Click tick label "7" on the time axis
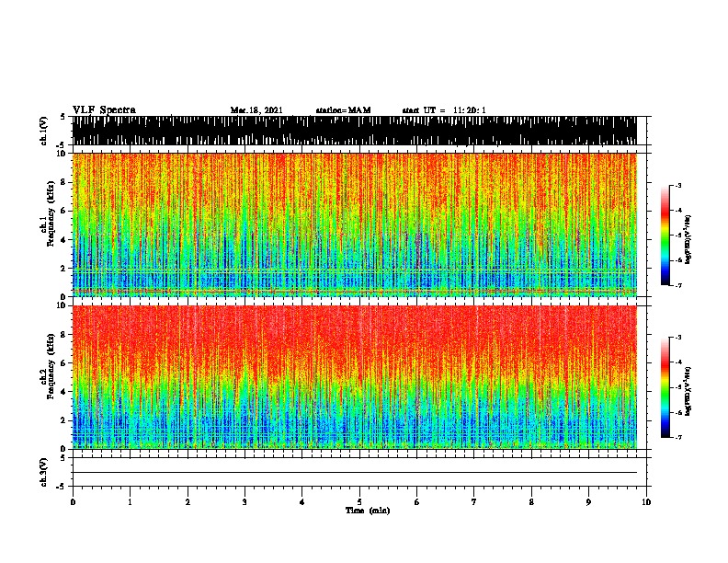 point(474,502)
